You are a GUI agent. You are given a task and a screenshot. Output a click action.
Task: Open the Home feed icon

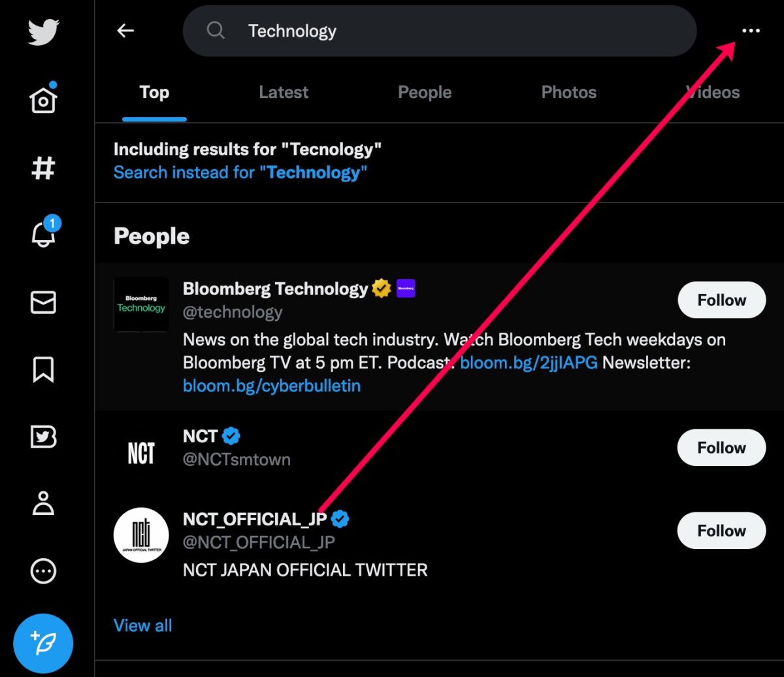[44, 99]
